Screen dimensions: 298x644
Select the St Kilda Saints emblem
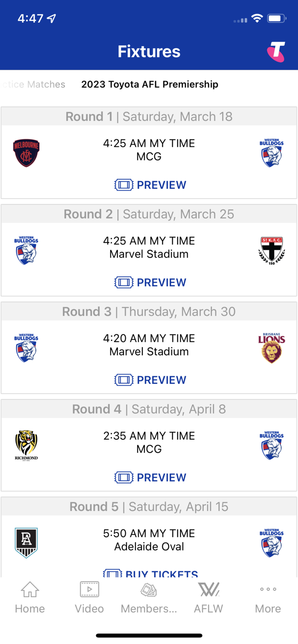pos(271,250)
